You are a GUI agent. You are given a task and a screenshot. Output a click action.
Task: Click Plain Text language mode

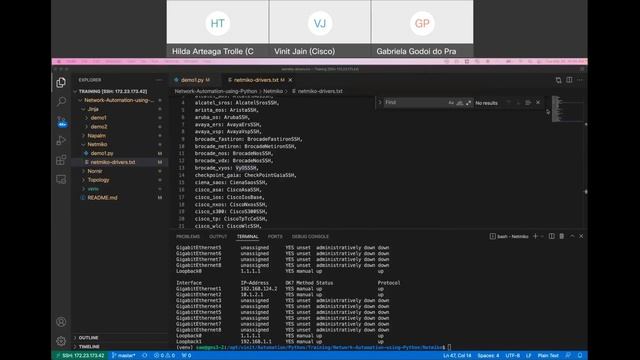click(x=548, y=356)
